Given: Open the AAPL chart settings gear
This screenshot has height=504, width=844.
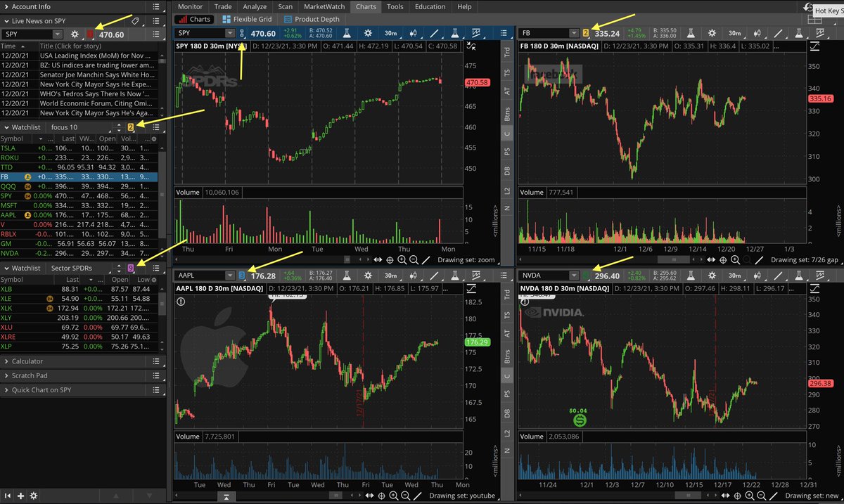Looking at the screenshot, I should click(368, 276).
